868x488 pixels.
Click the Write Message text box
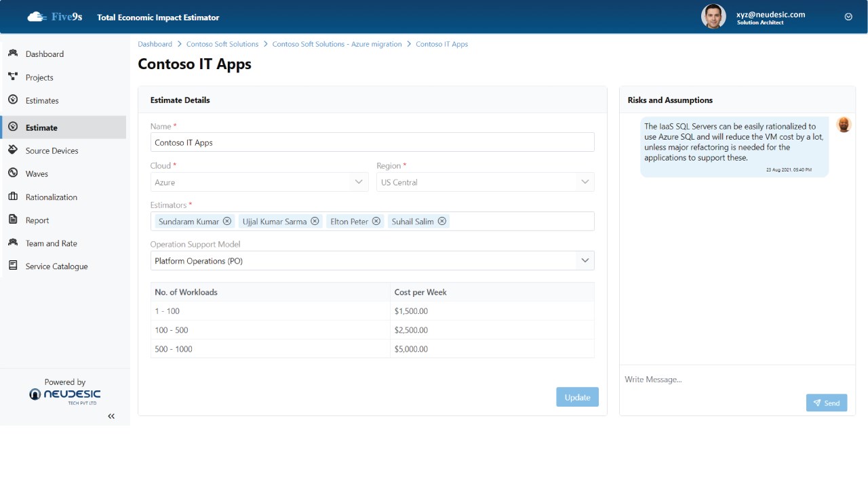point(737,380)
